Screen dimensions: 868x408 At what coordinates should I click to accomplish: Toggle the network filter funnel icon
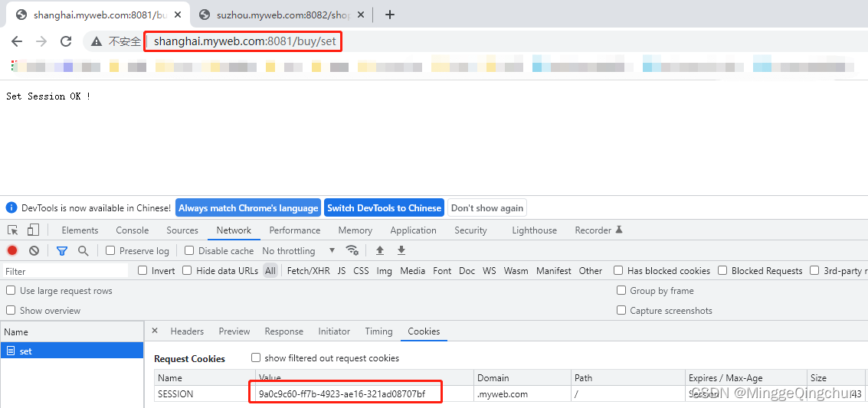[x=62, y=251]
